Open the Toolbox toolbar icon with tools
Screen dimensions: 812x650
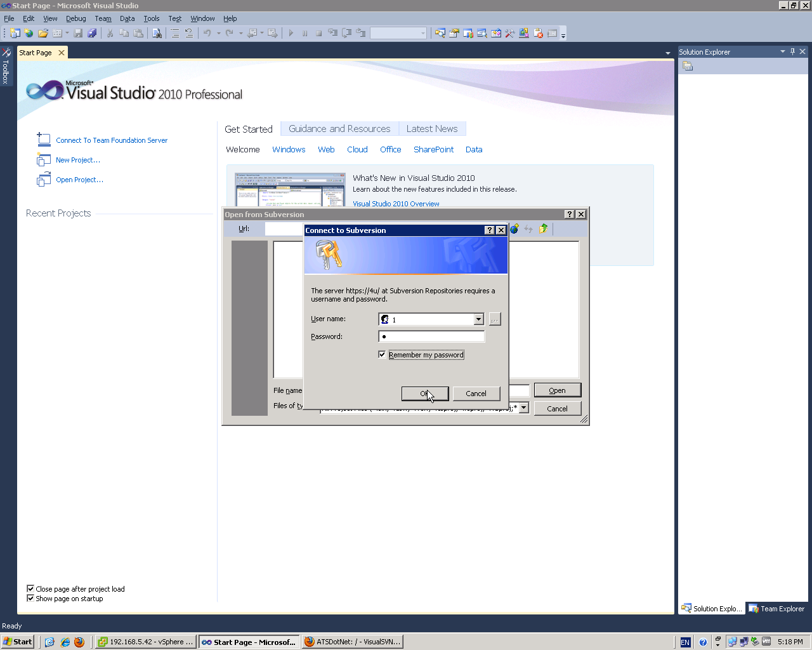510,33
